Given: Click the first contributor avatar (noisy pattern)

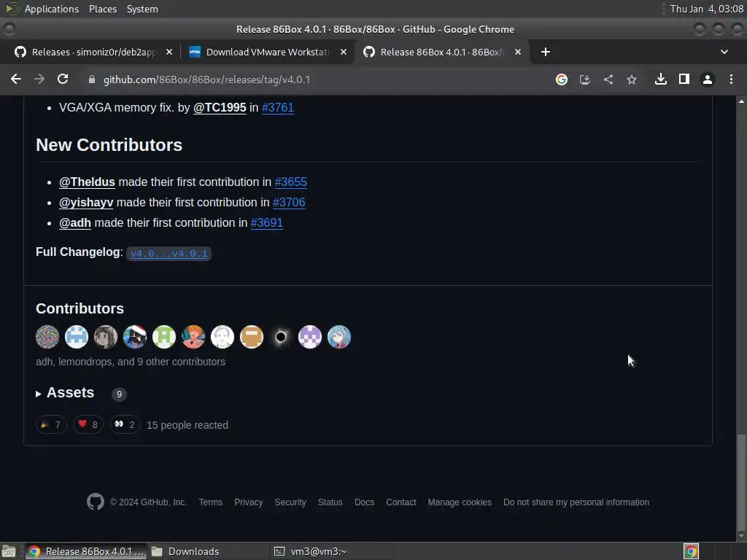Looking at the screenshot, I should click(x=47, y=337).
